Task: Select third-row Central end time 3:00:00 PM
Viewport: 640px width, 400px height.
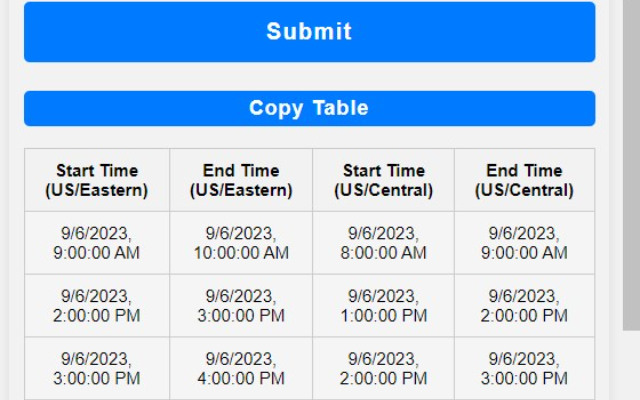Action: (524, 368)
